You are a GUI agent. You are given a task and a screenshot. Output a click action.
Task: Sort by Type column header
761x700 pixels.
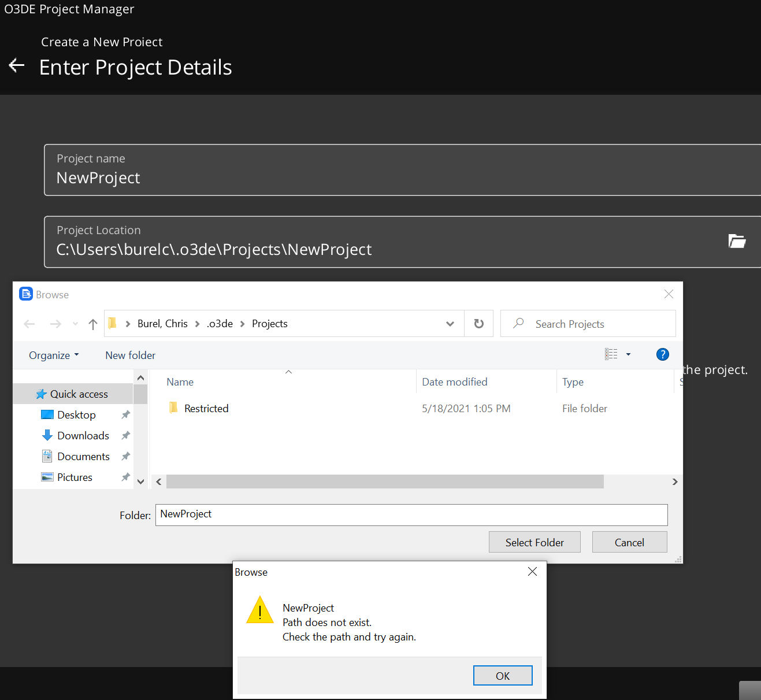coord(573,382)
